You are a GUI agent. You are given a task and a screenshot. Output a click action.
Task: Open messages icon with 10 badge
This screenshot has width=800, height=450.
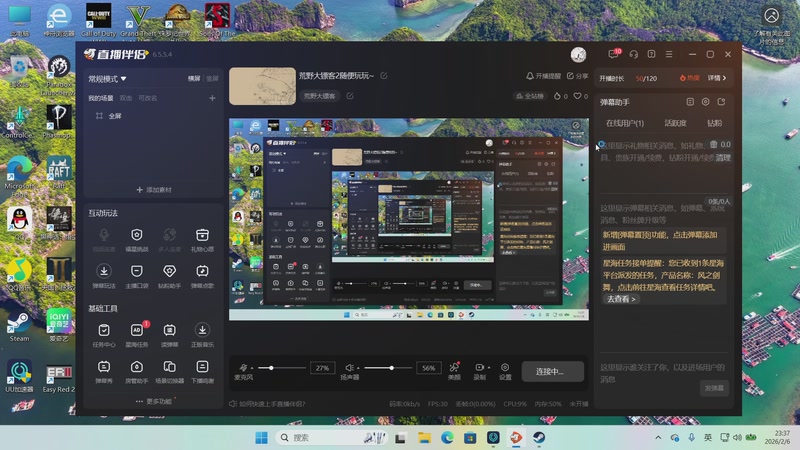(614, 54)
